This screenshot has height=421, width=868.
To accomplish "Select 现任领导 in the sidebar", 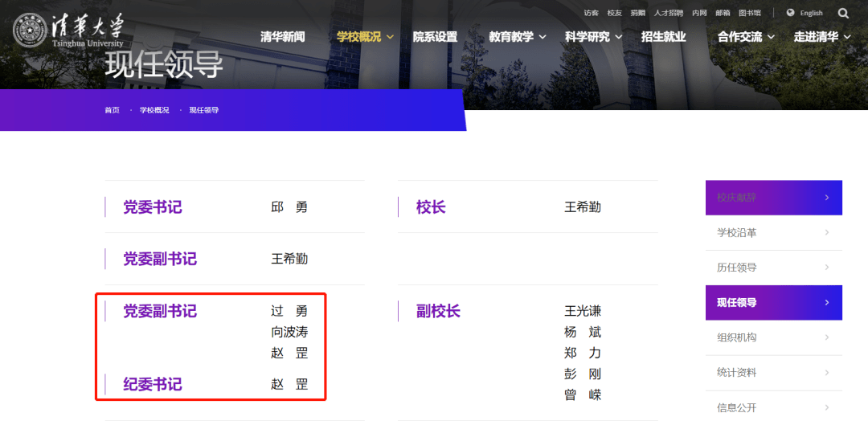I will 774,303.
